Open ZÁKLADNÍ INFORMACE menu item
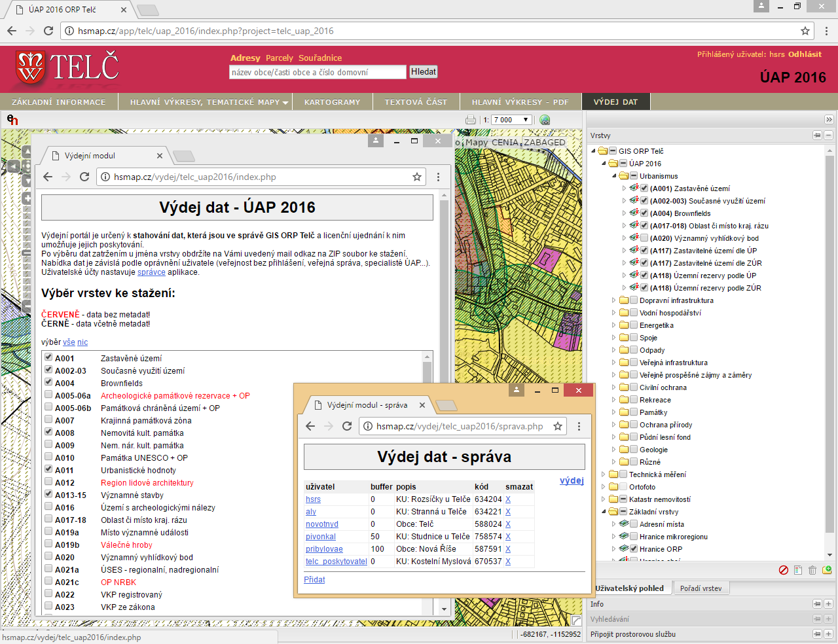This screenshot has height=644, width=838. pyautogui.click(x=59, y=102)
